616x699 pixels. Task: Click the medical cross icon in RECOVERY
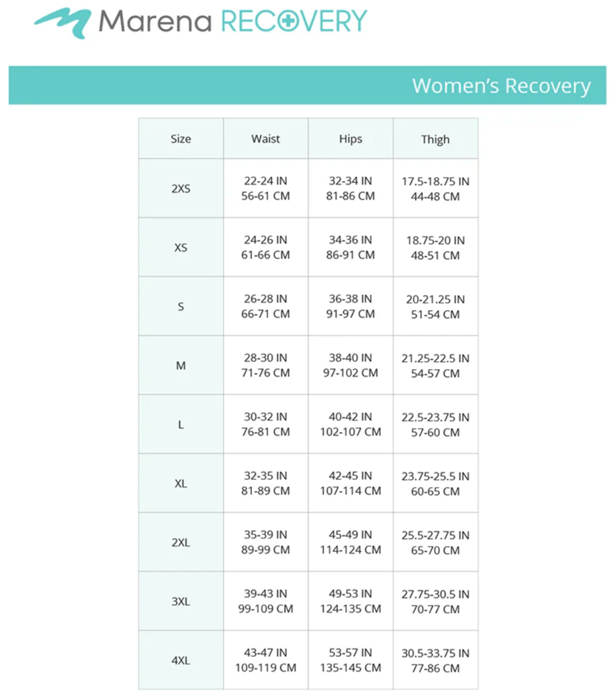coord(288,21)
